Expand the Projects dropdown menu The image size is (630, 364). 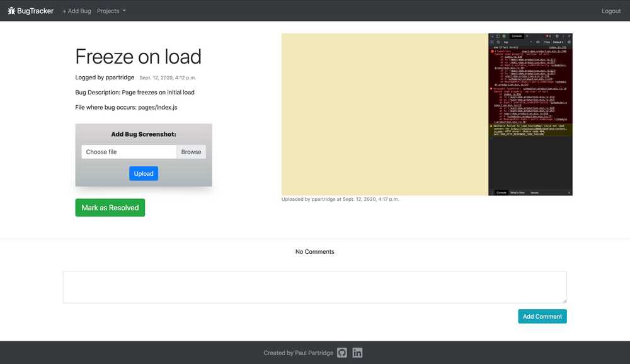pos(108,11)
